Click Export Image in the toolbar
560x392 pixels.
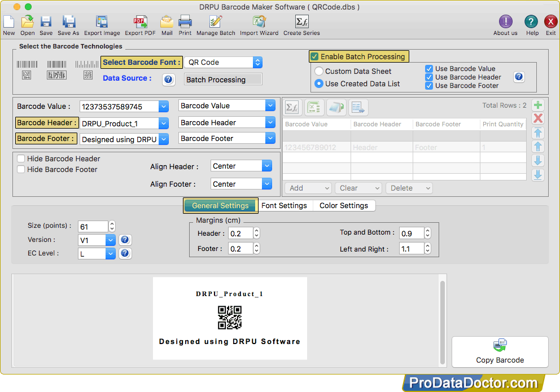[x=102, y=22]
